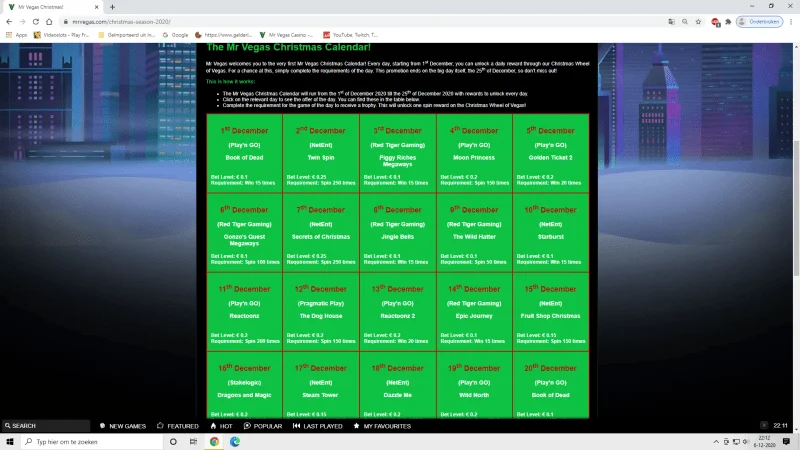Open a new browser tab with plus
Screen dimensions: 800x450
pos(112,7)
